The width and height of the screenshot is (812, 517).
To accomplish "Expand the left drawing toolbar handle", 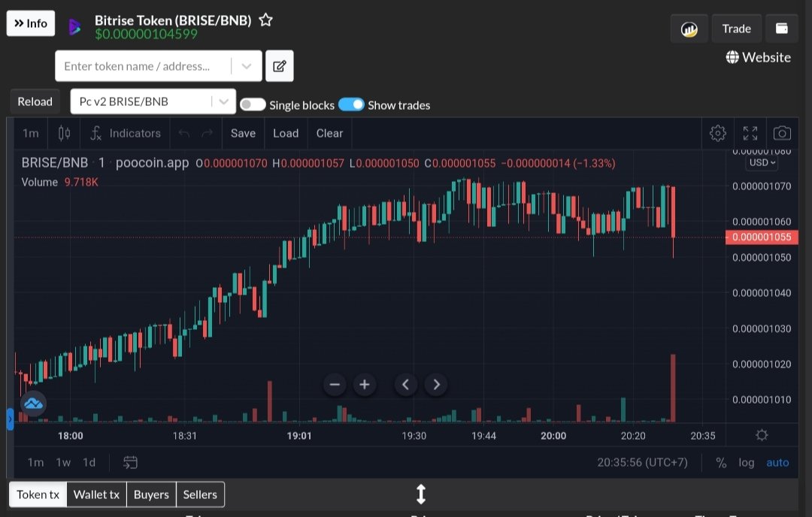I will coord(10,419).
